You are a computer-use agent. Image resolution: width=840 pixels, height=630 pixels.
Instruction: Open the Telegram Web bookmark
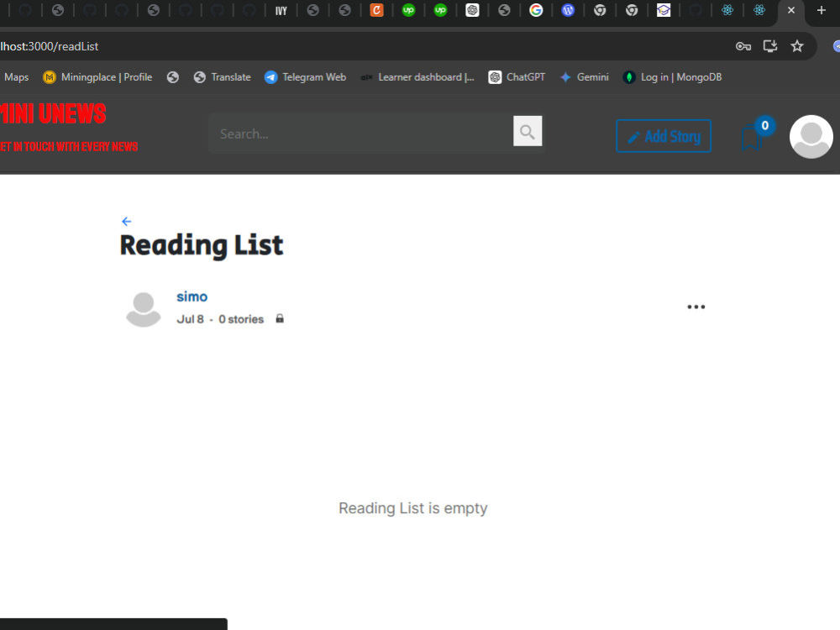tap(306, 77)
